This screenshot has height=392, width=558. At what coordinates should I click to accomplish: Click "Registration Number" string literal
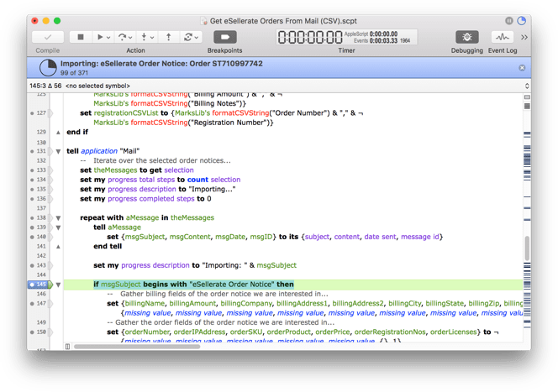pos(229,123)
